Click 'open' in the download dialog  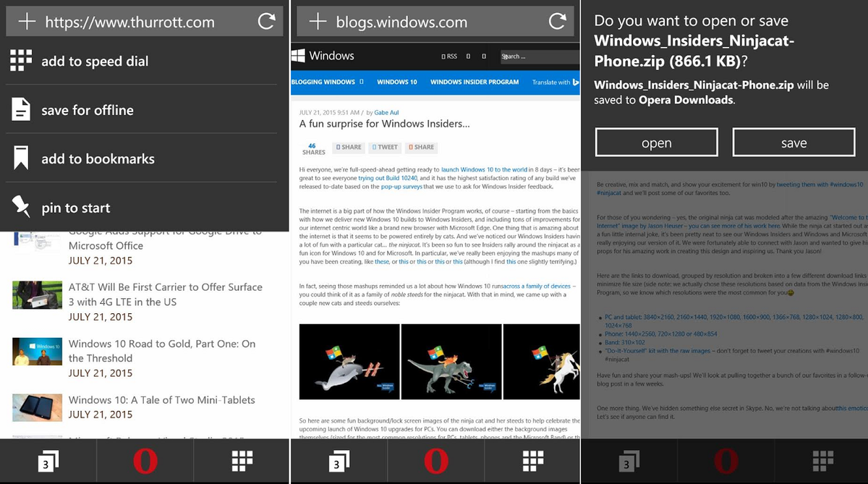pos(656,142)
